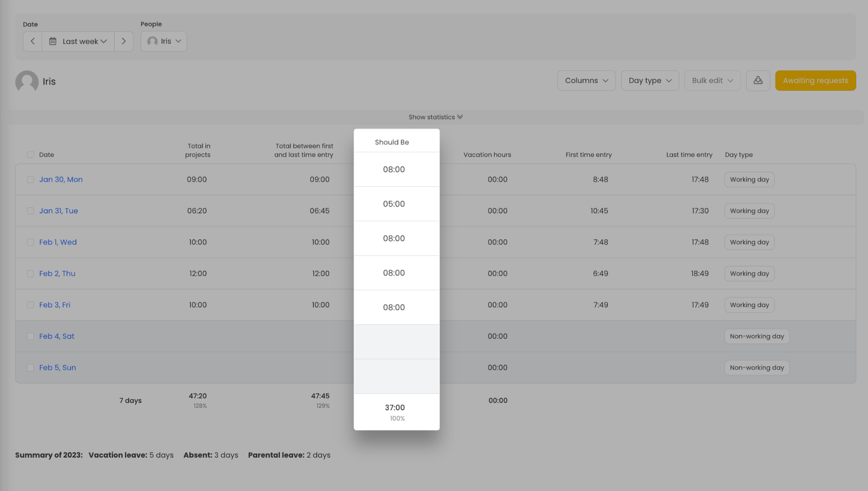Image resolution: width=868 pixels, height=491 pixels.
Task: Click Non-working day tag for Feb 5
Action: [756, 368]
